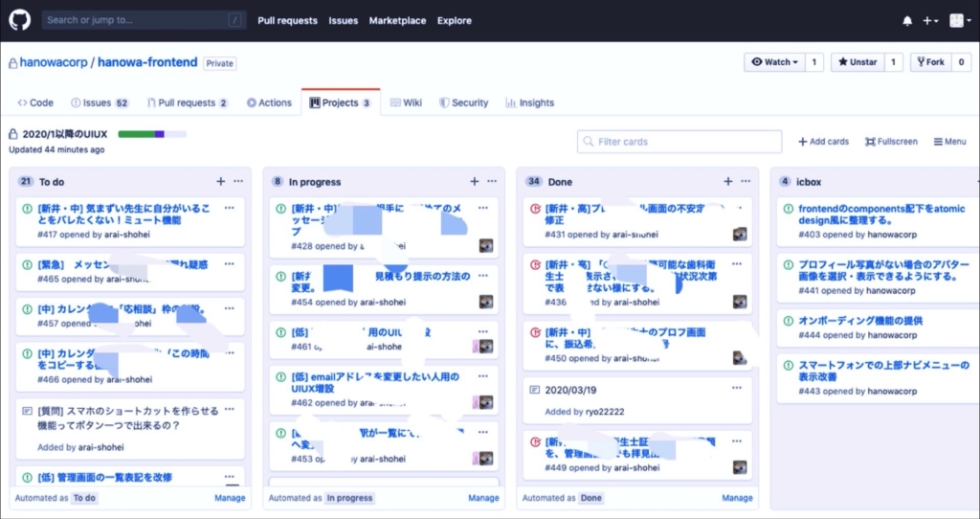The image size is (980, 519).
Task: Open issue #417 ミュート機能 title
Action: pyautogui.click(x=123, y=214)
